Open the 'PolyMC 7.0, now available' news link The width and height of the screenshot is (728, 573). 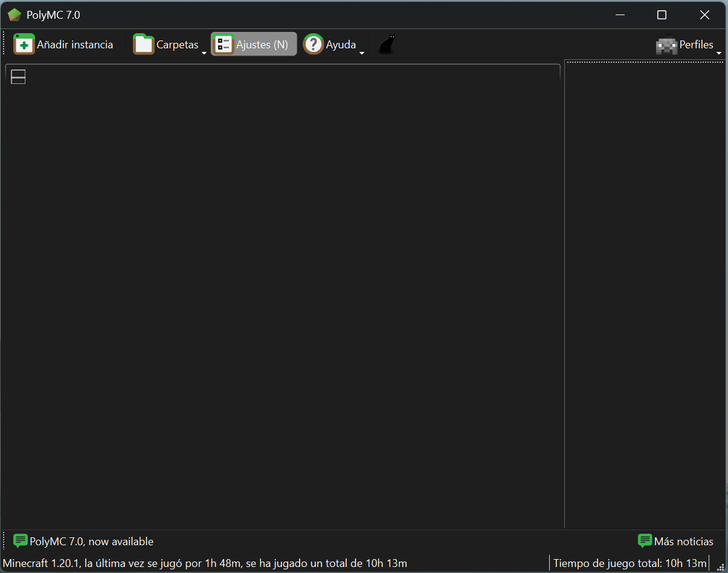click(x=91, y=542)
